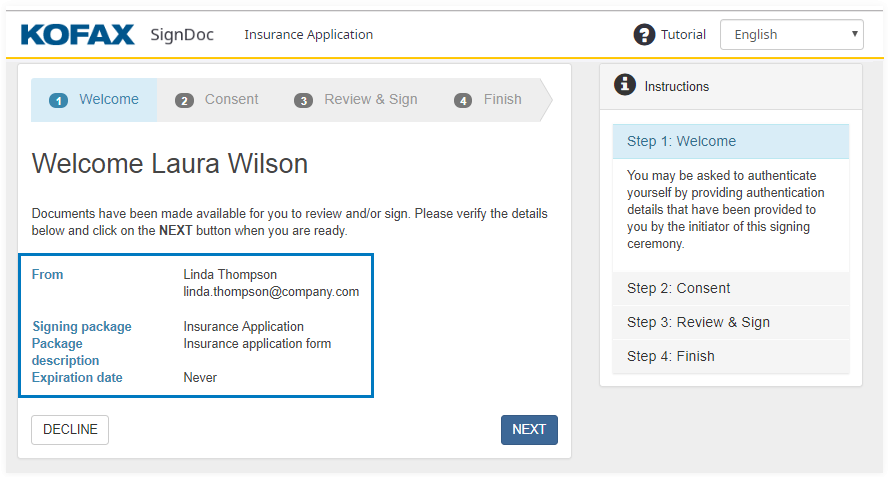Click step number 2 badge icon
889x479 pixels.
184,100
